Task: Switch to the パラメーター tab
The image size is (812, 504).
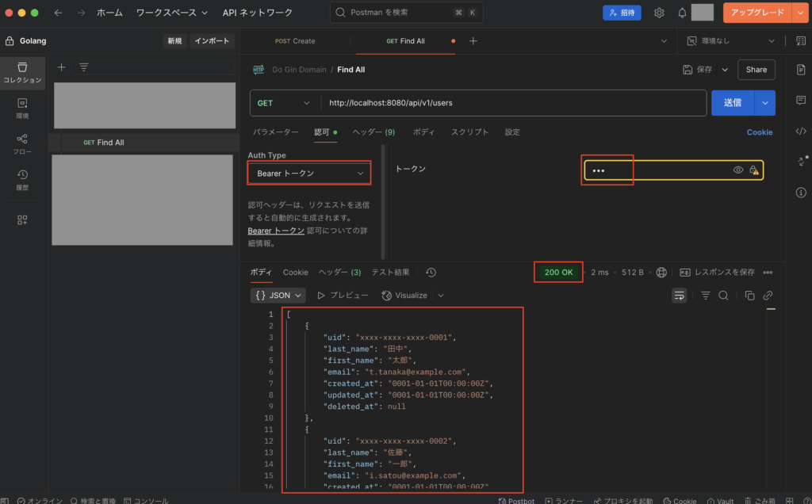Action: [x=275, y=132]
